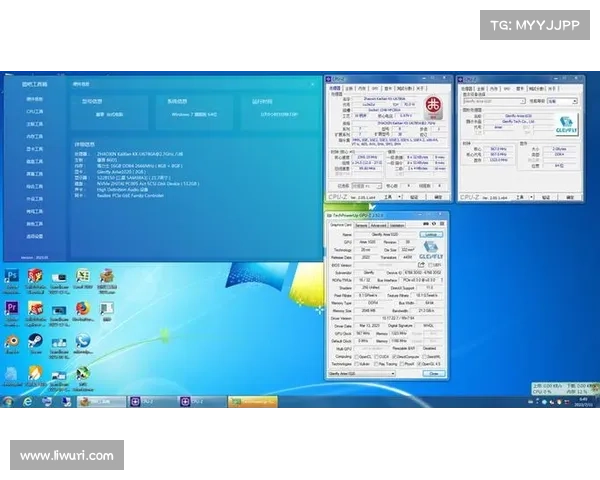Toggle DirectML checkbox in GPU-Z
Viewport: 600px width, 480px height.
[x=423, y=357]
